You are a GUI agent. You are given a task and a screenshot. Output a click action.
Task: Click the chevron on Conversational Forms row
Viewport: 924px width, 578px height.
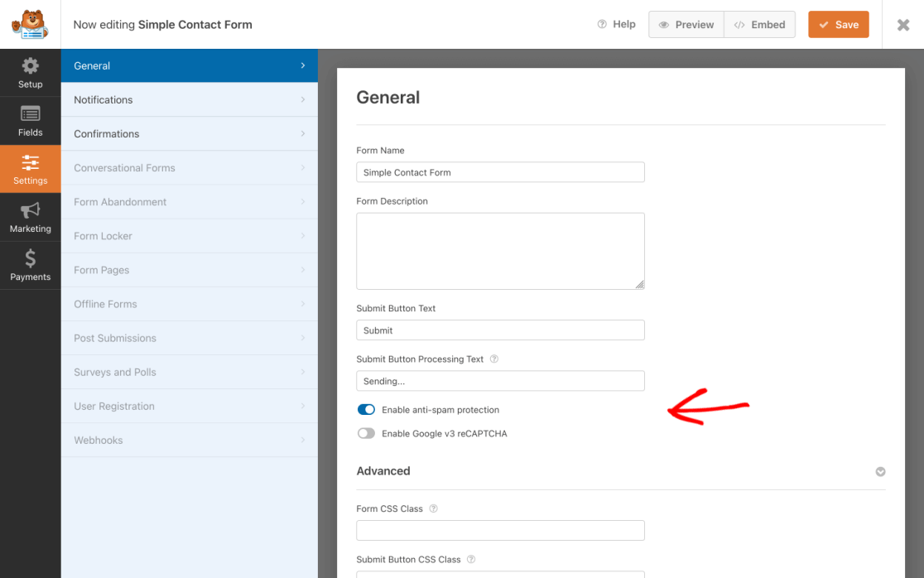(303, 168)
